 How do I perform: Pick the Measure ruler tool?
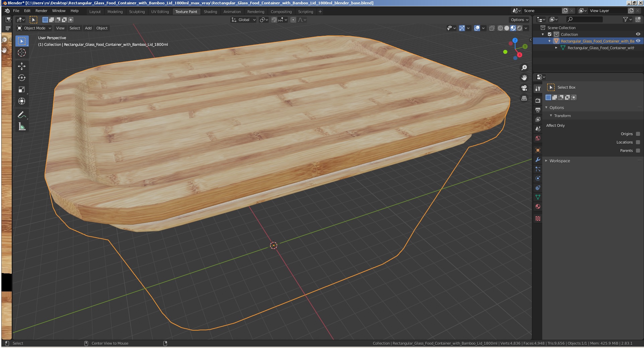22,126
